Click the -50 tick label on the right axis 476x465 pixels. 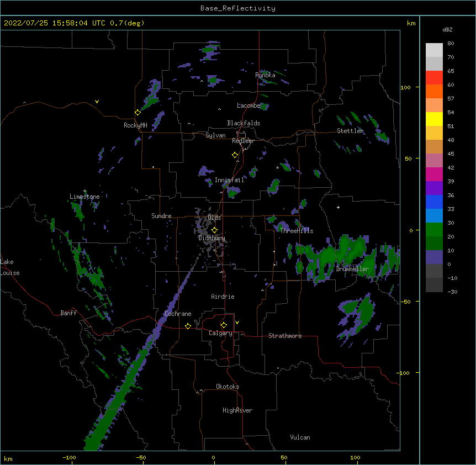405,302
